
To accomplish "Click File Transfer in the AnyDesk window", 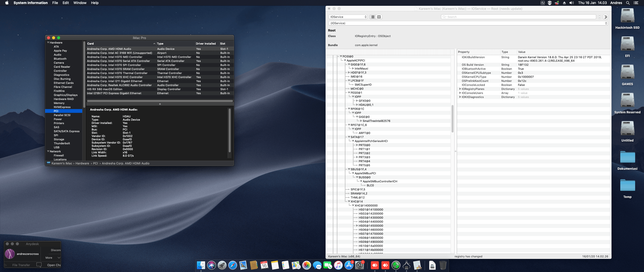I will [x=21, y=265].
